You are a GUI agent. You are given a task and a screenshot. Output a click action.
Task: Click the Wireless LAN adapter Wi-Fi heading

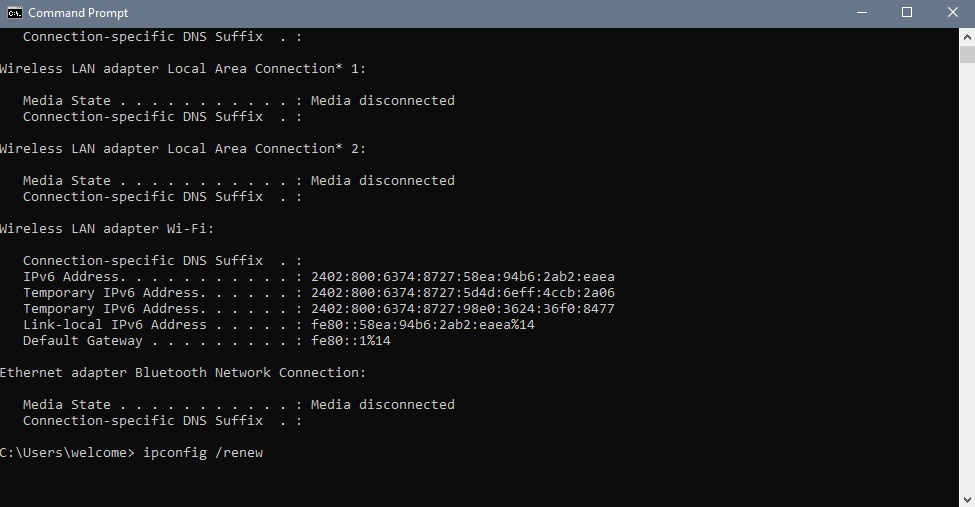[x=107, y=229]
